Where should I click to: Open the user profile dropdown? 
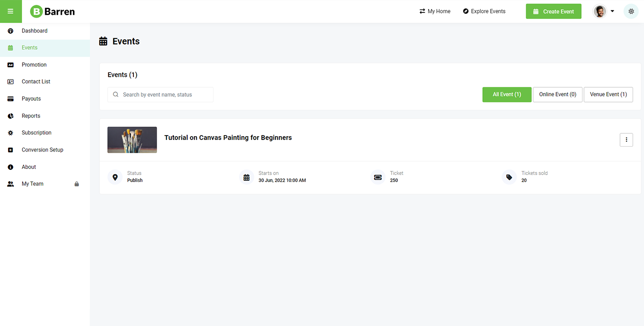[604, 12]
